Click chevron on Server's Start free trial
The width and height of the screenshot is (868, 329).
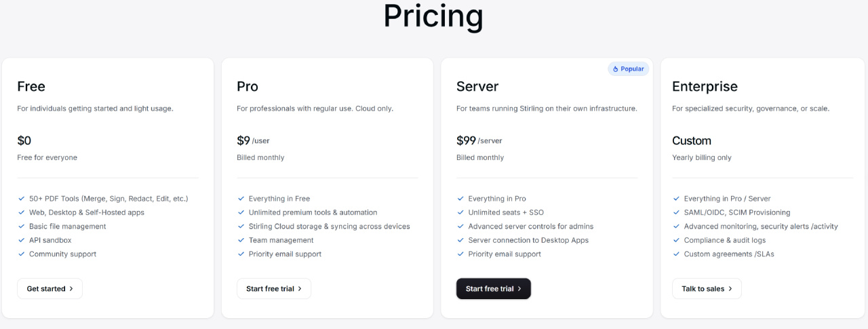coord(519,288)
